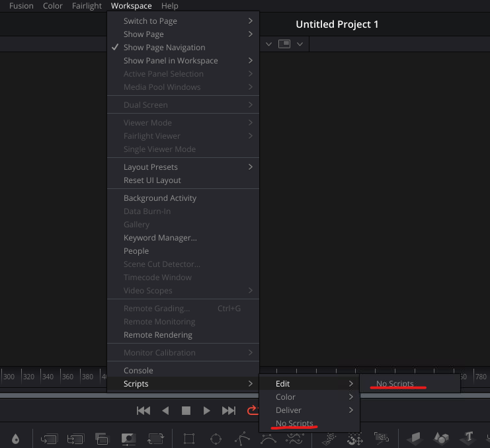Open the Fairlight menu in menu bar

click(x=87, y=6)
